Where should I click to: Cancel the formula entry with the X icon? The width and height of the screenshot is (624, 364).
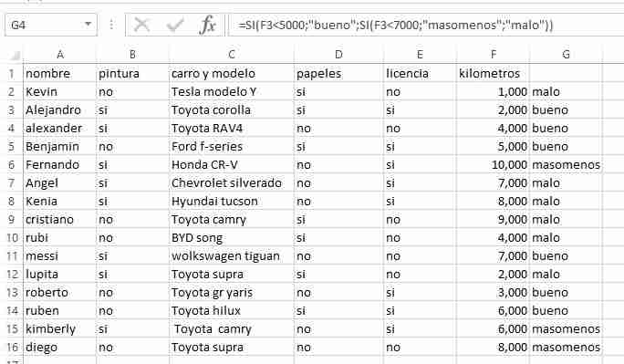point(141,25)
